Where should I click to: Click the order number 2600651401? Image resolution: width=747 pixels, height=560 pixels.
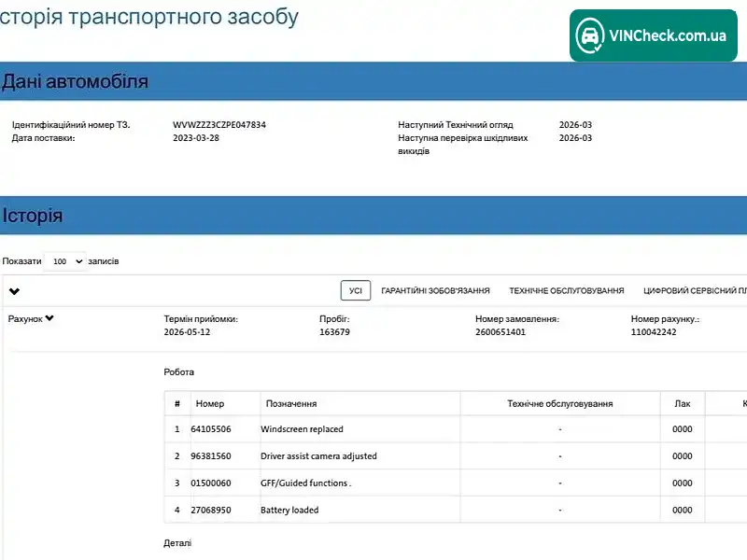pos(500,332)
